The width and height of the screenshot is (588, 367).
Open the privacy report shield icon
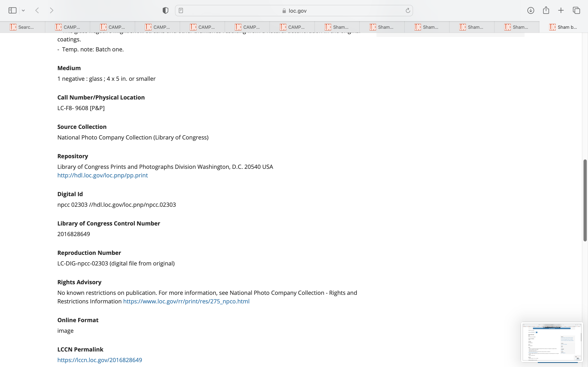pos(165,10)
